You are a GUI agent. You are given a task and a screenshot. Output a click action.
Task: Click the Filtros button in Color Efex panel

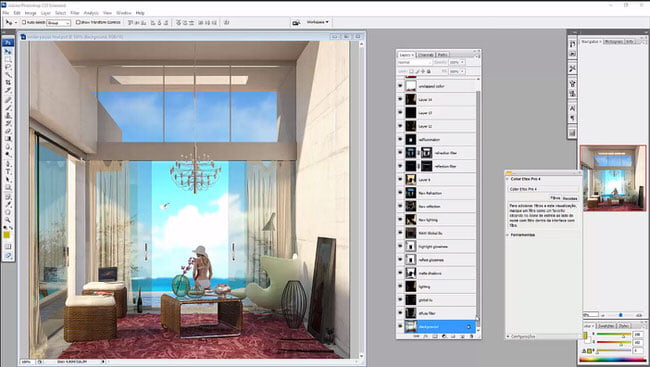pos(555,198)
